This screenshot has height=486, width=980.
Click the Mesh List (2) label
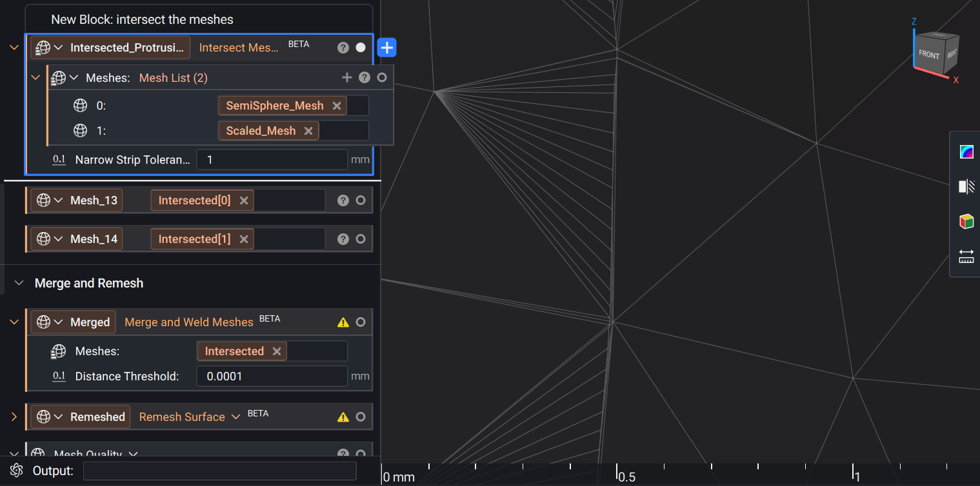click(174, 78)
